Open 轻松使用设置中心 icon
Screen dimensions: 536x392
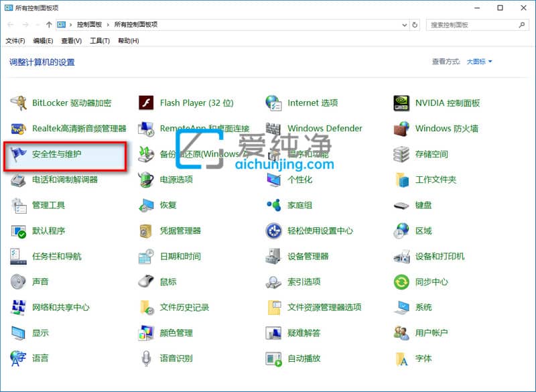[274, 231]
